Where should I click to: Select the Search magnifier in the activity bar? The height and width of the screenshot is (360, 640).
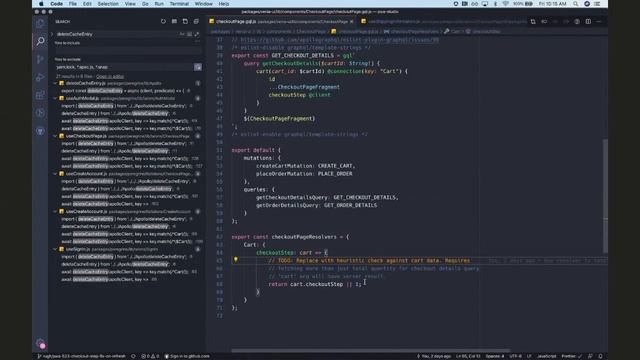click(x=40, y=41)
